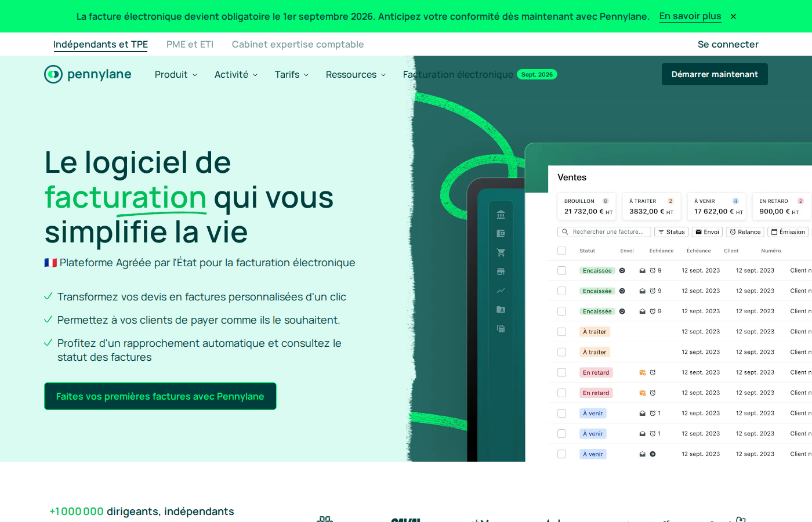Click the Émission filter button
Screen dimensions: 812x522
click(788, 232)
